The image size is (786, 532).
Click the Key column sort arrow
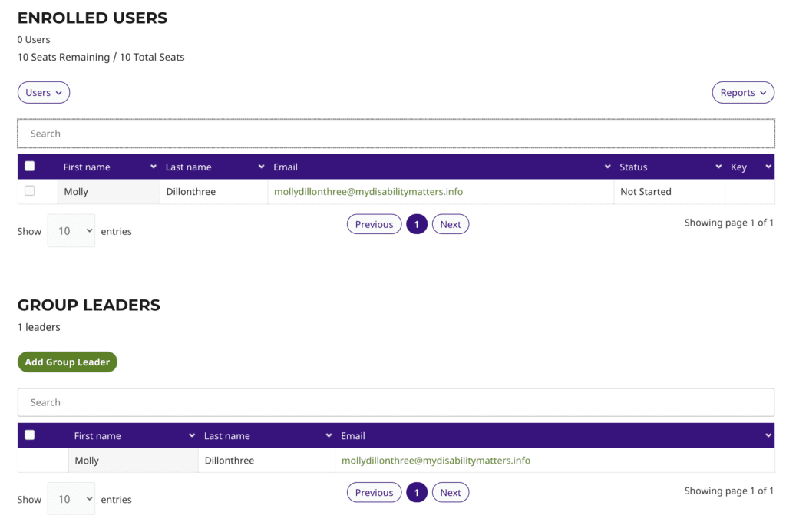pos(768,167)
